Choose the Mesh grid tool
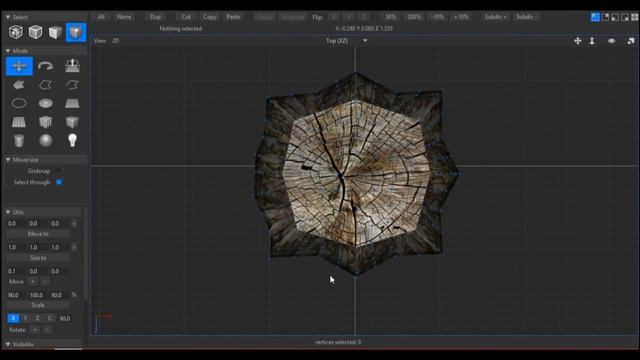The image size is (640, 360). point(19,122)
